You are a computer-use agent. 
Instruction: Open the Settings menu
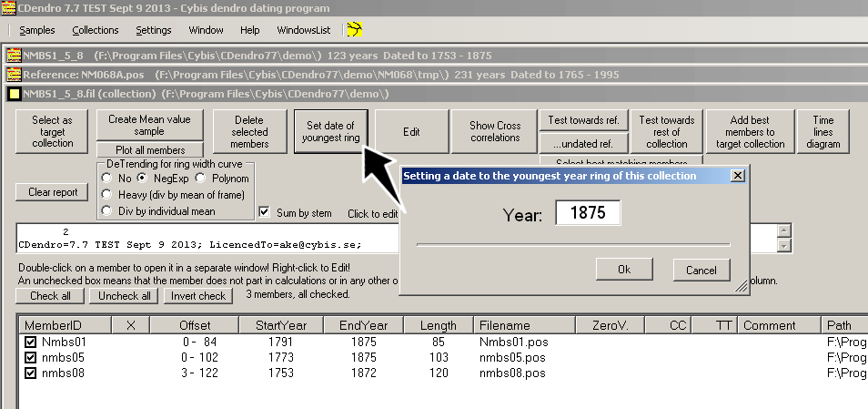click(154, 30)
